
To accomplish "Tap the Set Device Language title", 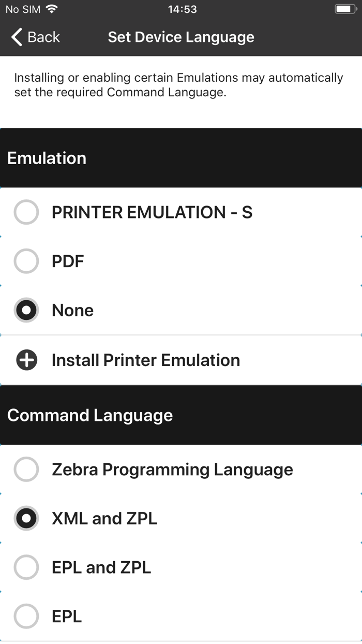I will (x=181, y=37).
